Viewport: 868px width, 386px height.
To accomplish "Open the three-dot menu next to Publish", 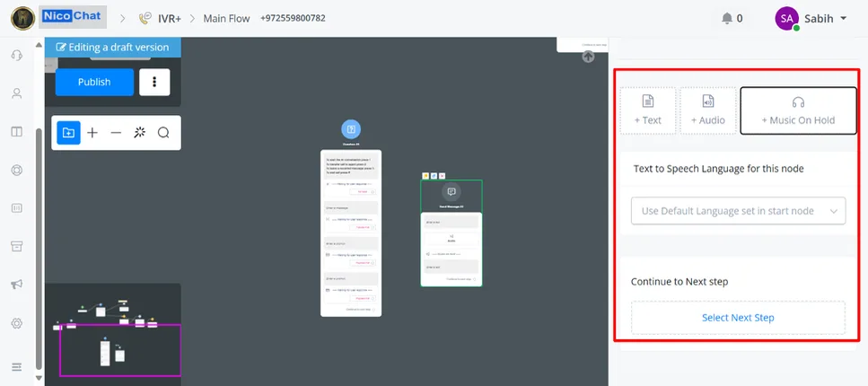I will pos(154,82).
